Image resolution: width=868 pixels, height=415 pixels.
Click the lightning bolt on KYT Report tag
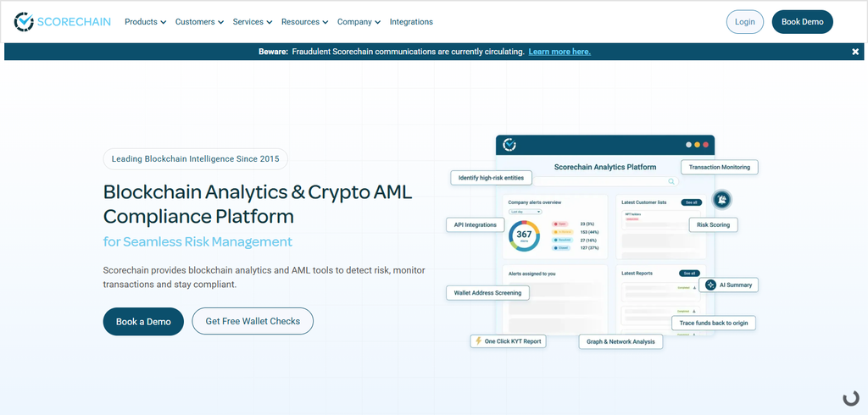pyautogui.click(x=478, y=340)
